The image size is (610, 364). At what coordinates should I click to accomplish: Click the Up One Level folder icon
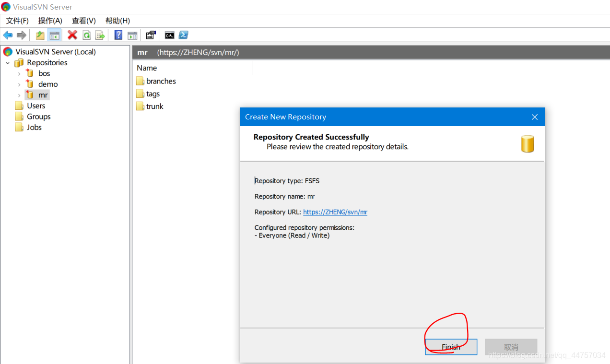click(40, 35)
